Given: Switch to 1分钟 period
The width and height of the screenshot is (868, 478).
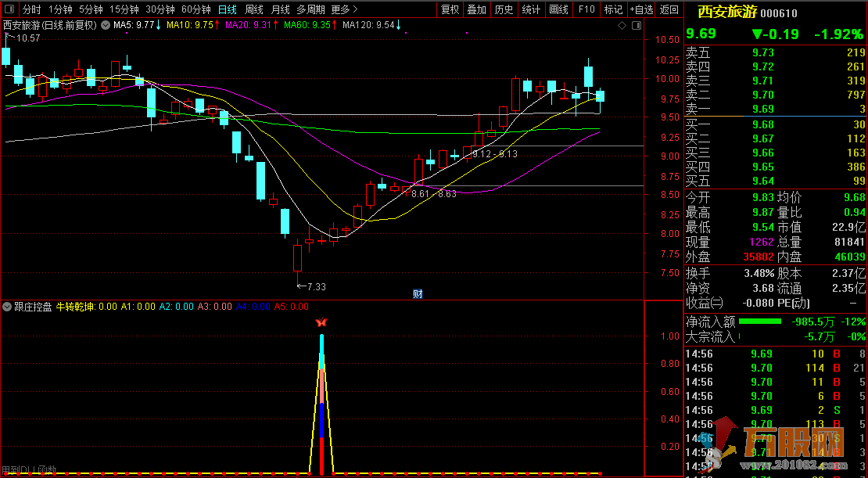Looking at the screenshot, I should click(59, 9).
